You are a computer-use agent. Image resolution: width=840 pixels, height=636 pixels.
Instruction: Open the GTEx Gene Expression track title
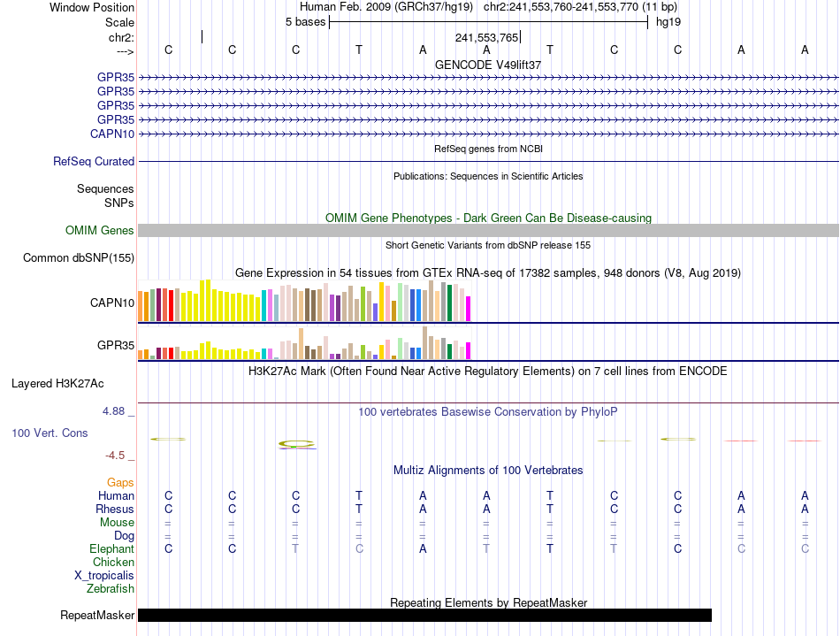point(488,273)
